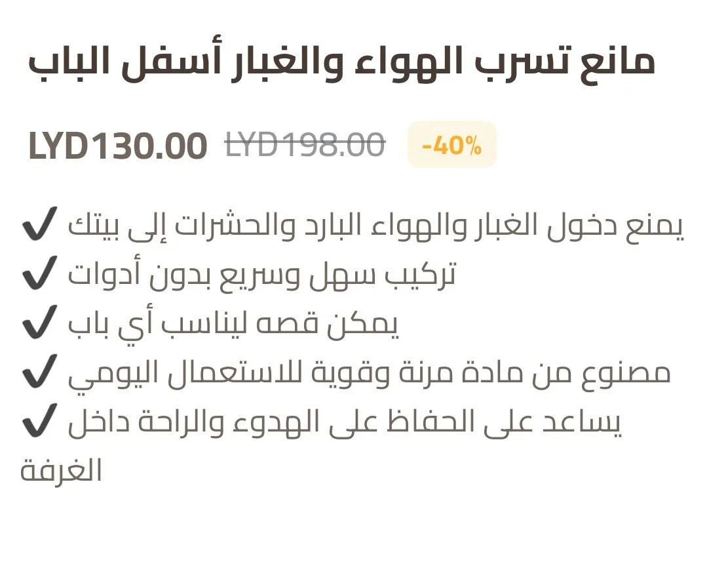728x562 pixels.
Task: Click the crossed-out original price LYD198.00
Action: point(305,144)
